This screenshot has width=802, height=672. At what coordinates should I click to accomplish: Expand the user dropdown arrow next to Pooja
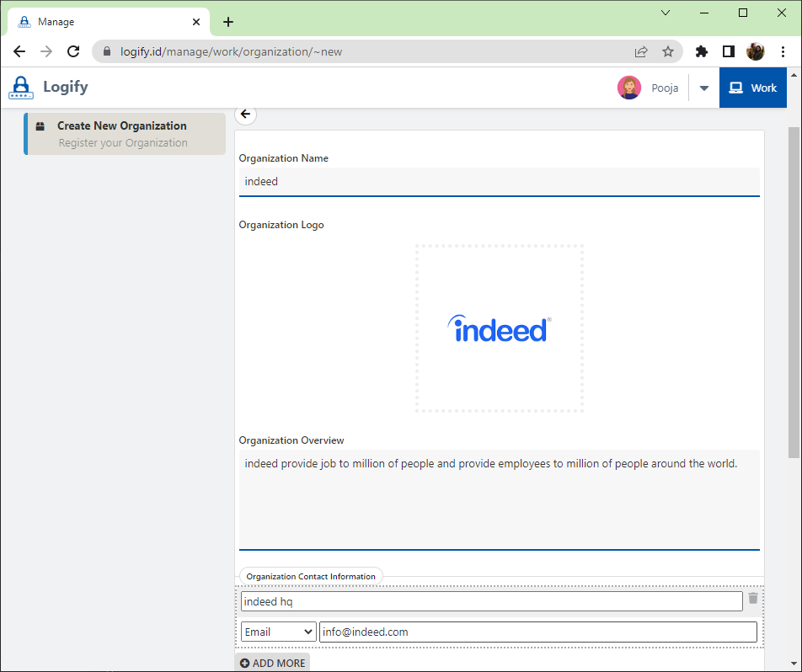pos(704,88)
